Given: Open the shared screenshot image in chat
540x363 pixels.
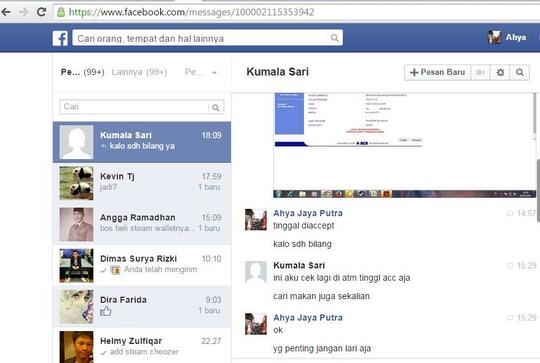Looking at the screenshot, I should click(x=404, y=145).
